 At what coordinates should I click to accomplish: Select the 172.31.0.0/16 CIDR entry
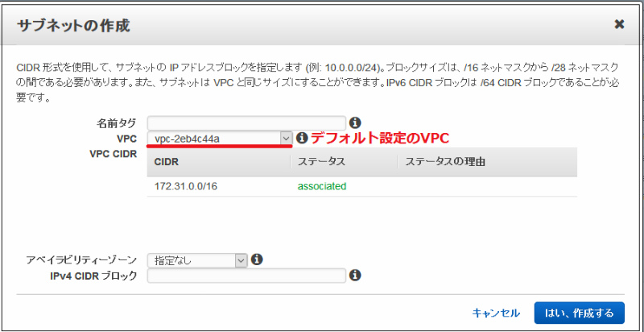pyautogui.click(x=186, y=186)
